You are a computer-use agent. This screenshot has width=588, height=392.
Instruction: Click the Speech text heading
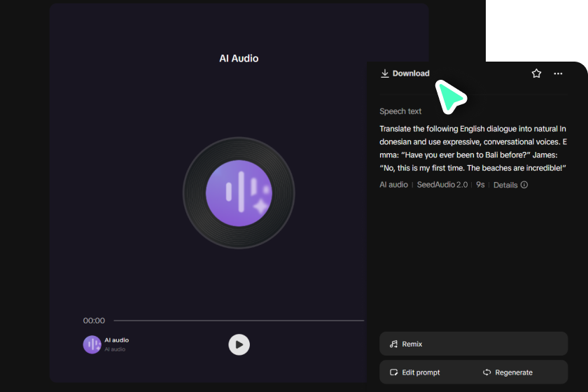(x=400, y=111)
